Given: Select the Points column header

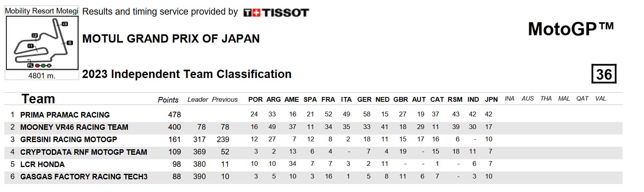Looking at the screenshot, I should coord(168,100).
